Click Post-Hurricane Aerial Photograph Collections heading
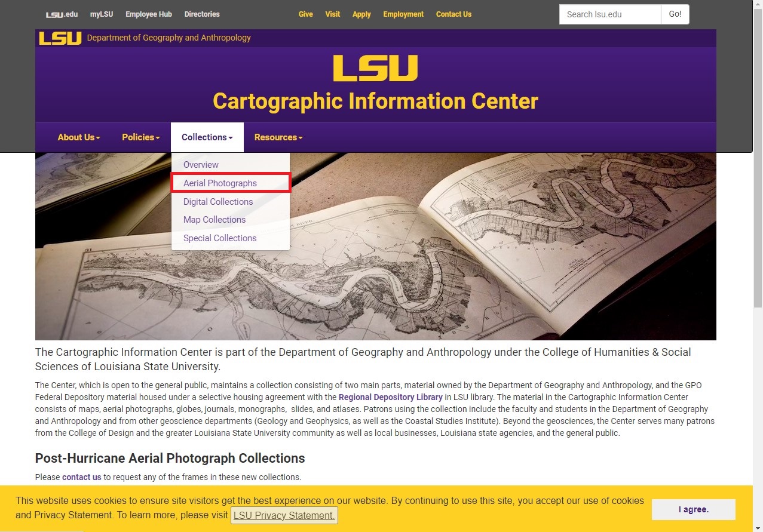 (170, 459)
